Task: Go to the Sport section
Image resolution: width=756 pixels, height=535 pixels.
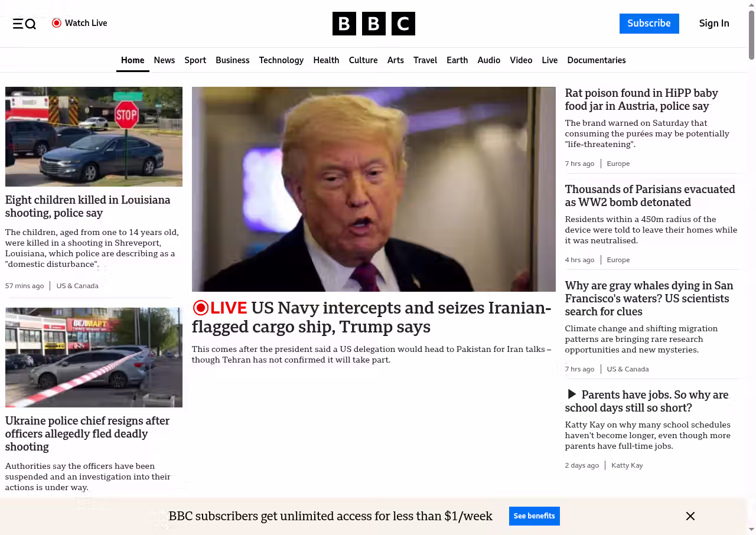Action: 195,60
